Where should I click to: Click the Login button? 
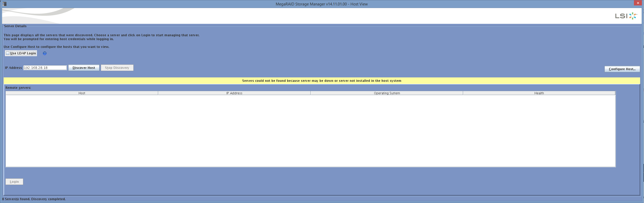pyautogui.click(x=14, y=182)
